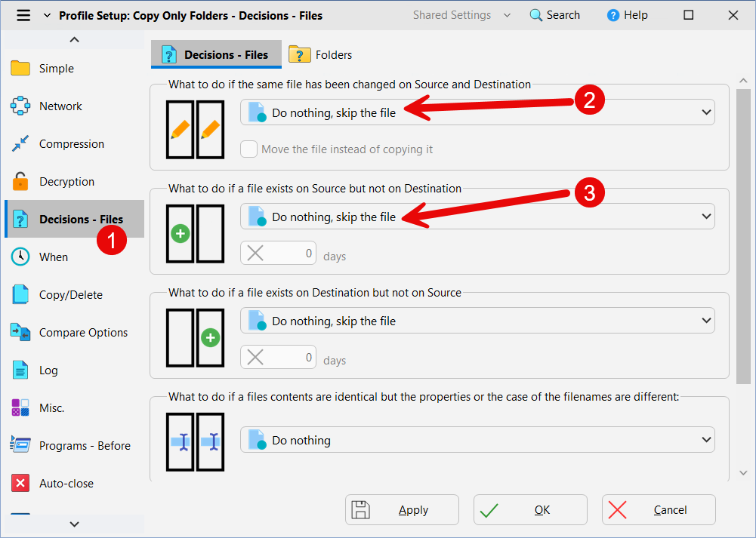Click sidebar scroll-up chevron

coord(74,39)
